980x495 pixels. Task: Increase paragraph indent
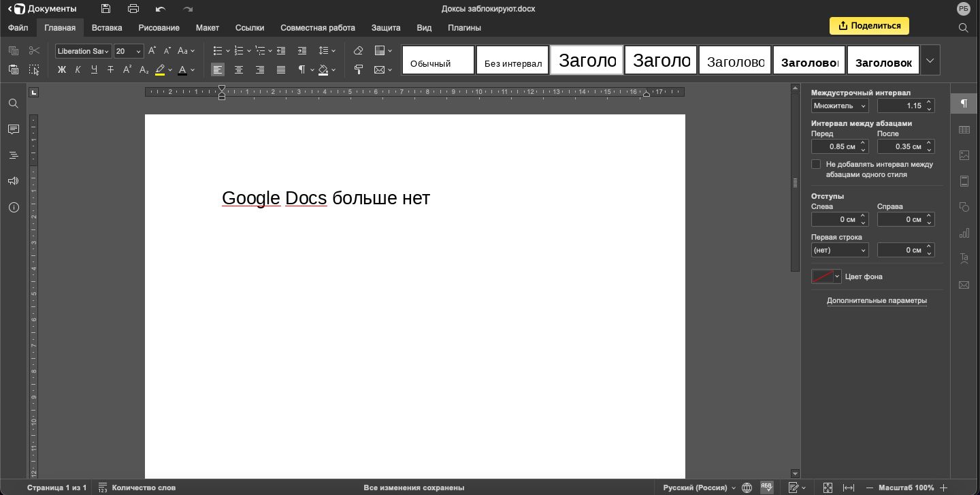click(302, 50)
